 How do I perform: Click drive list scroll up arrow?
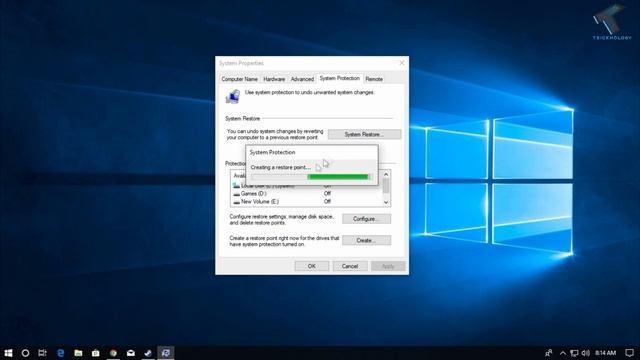tap(386, 175)
